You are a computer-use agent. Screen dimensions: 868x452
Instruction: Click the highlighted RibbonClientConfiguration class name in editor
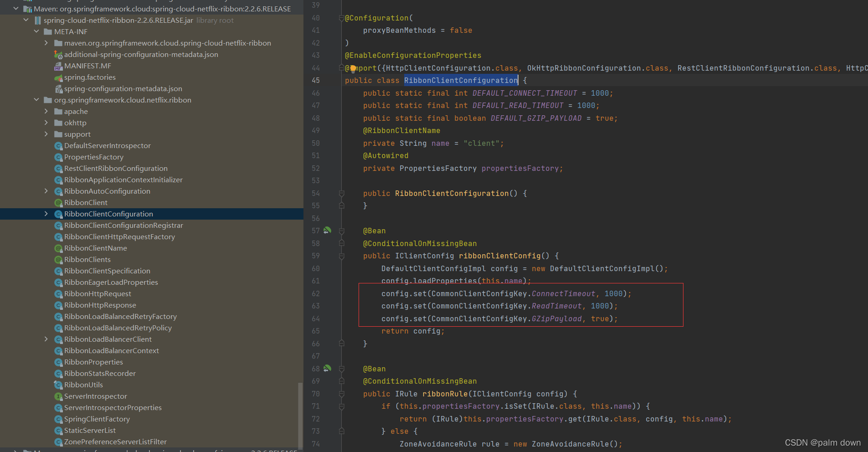click(461, 80)
